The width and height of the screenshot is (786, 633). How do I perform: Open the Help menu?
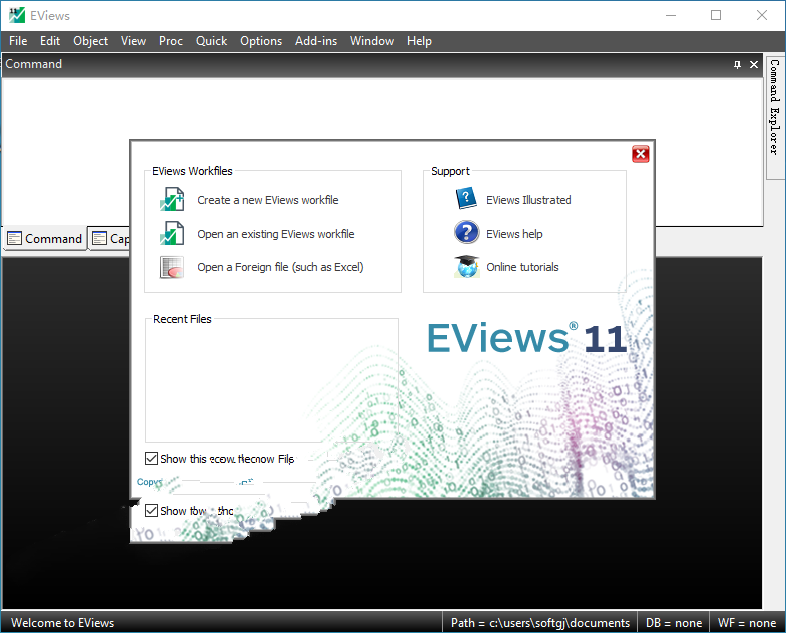pos(419,41)
